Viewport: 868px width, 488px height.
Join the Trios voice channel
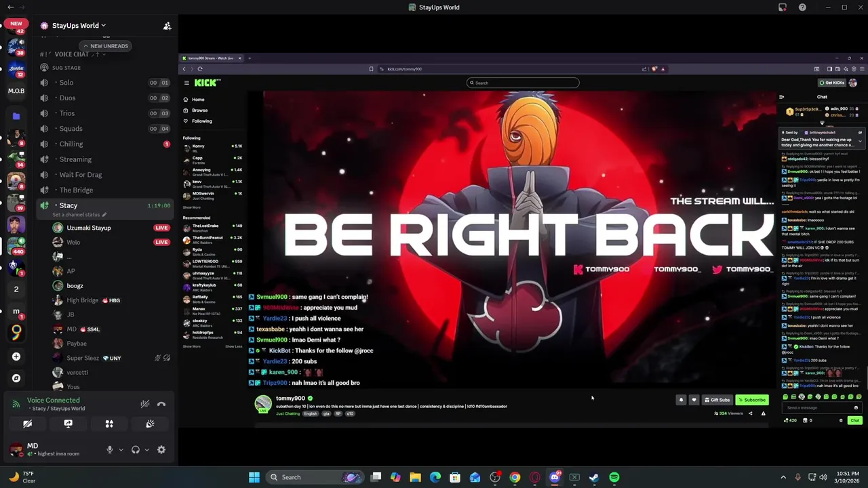[x=105, y=113]
